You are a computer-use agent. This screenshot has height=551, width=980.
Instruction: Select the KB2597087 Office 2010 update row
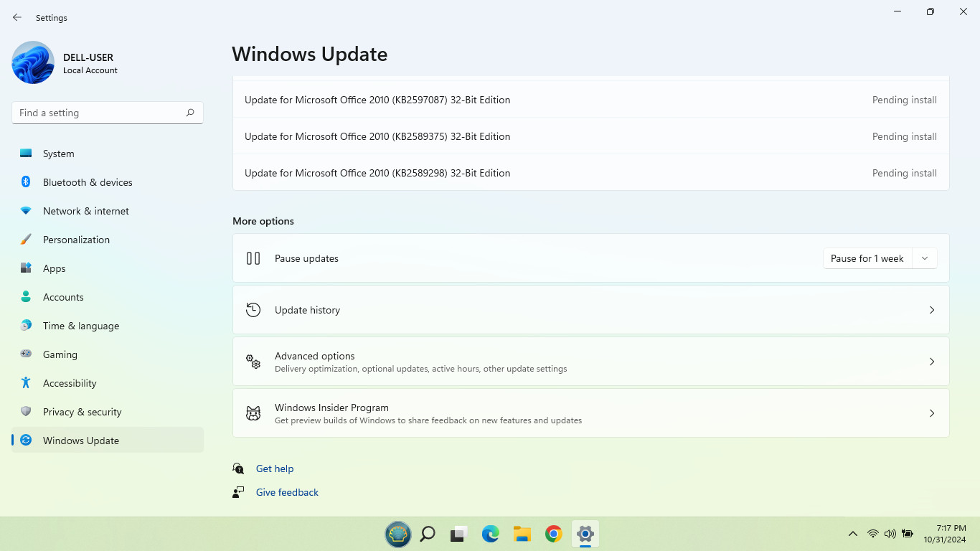click(591, 100)
